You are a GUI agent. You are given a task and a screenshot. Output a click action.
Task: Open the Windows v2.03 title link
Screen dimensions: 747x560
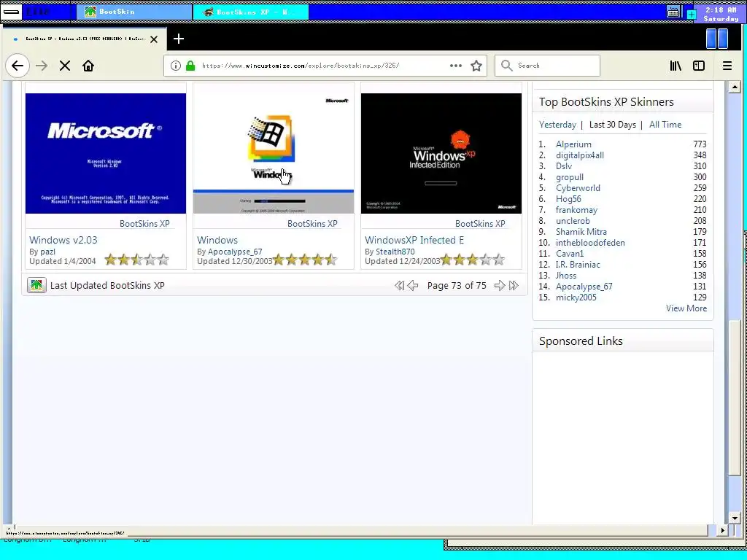63,240
